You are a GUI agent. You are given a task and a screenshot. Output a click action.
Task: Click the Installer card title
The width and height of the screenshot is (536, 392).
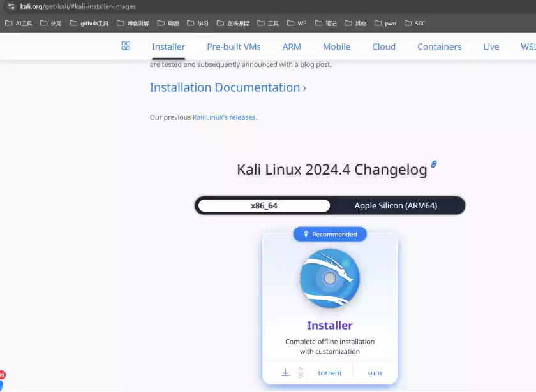pyautogui.click(x=330, y=326)
